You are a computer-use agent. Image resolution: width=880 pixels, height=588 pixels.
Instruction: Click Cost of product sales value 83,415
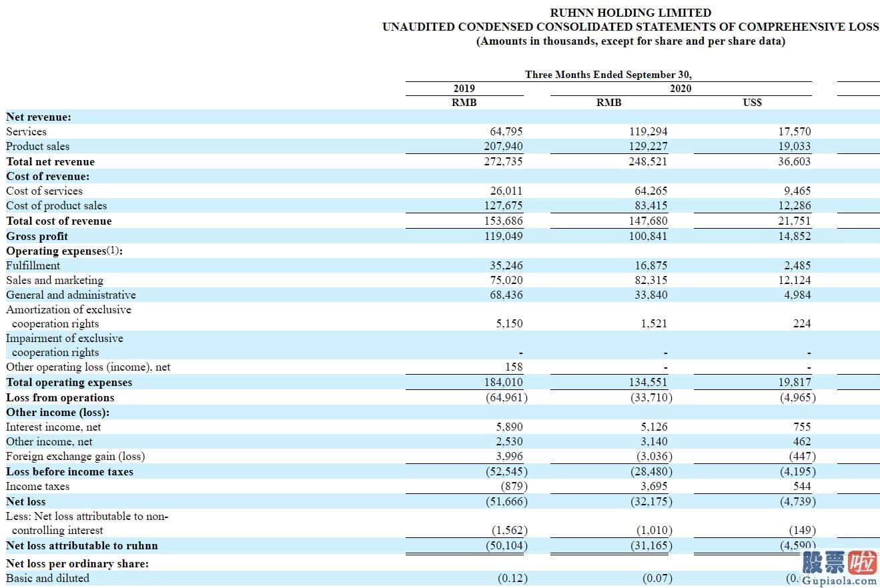pyautogui.click(x=650, y=206)
